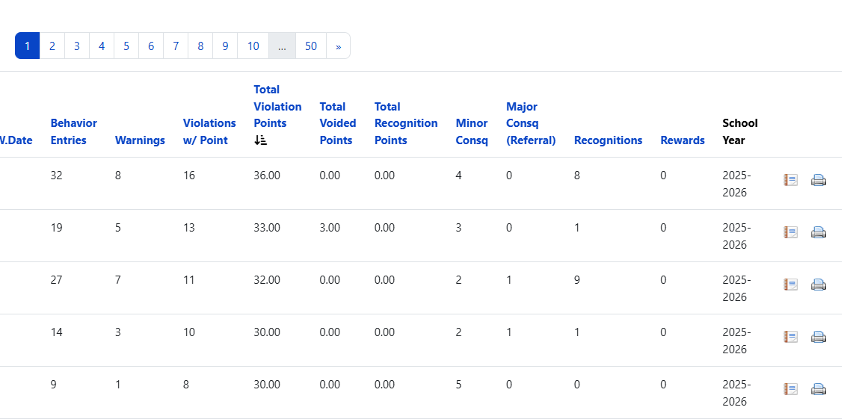Print the 33.00 violation points row
The width and height of the screenshot is (868, 419).
(x=818, y=232)
